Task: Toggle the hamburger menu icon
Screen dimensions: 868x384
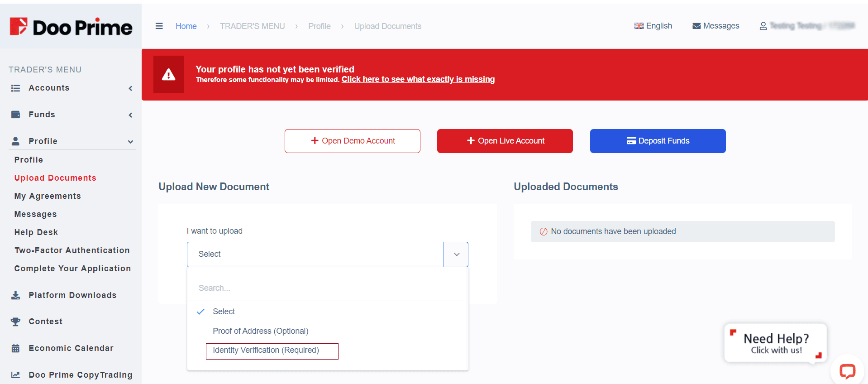Action: 159,26
